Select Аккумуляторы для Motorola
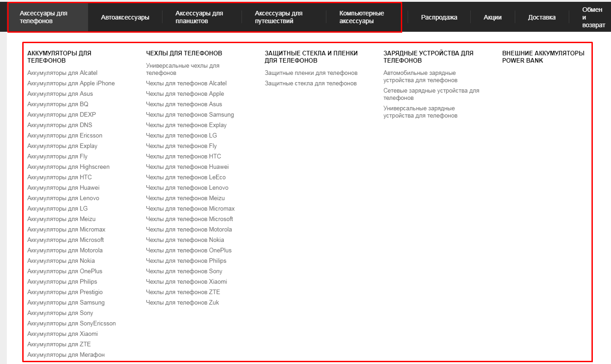The width and height of the screenshot is (611, 364). [x=65, y=250]
